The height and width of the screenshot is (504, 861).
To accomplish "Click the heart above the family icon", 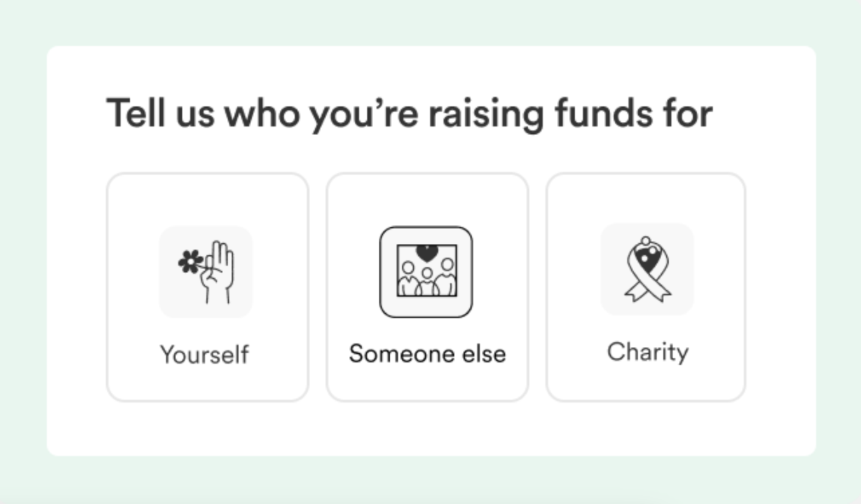I will [427, 253].
